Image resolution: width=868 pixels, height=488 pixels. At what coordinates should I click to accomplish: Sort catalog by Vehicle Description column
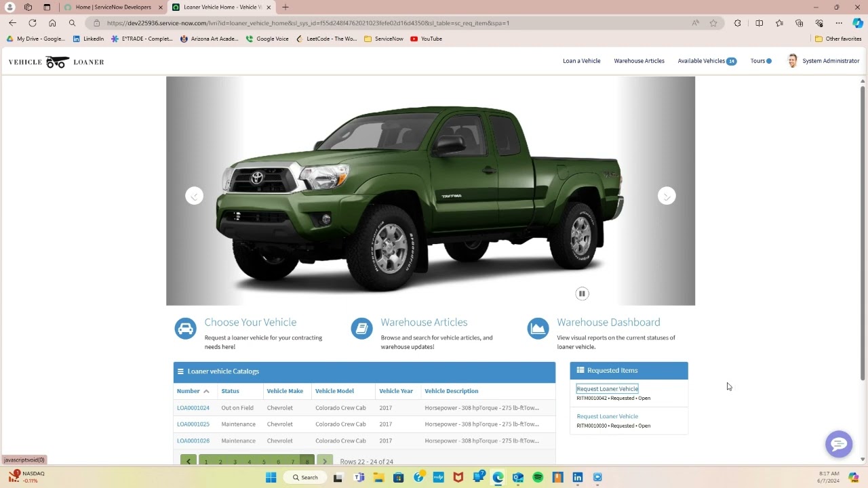click(x=451, y=391)
